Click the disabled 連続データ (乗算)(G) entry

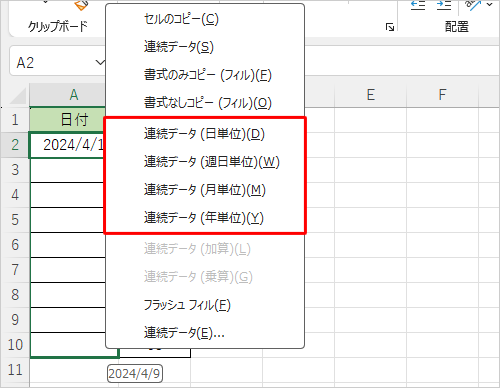click(x=205, y=277)
